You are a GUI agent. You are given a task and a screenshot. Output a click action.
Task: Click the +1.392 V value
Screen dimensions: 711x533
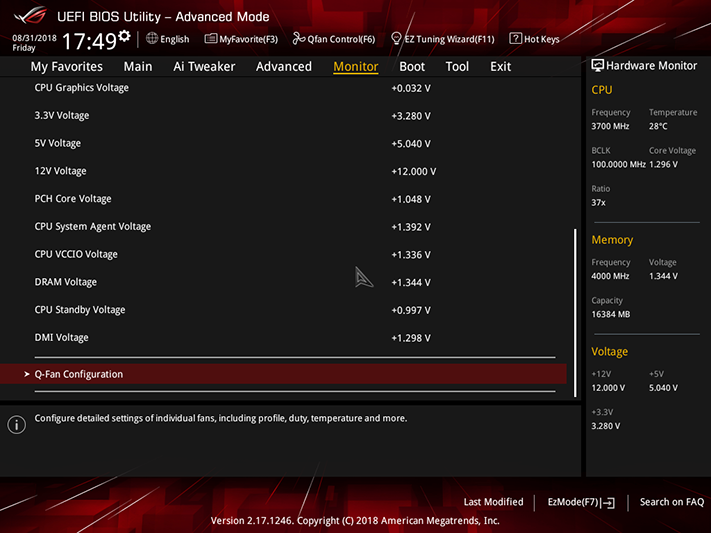point(411,226)
